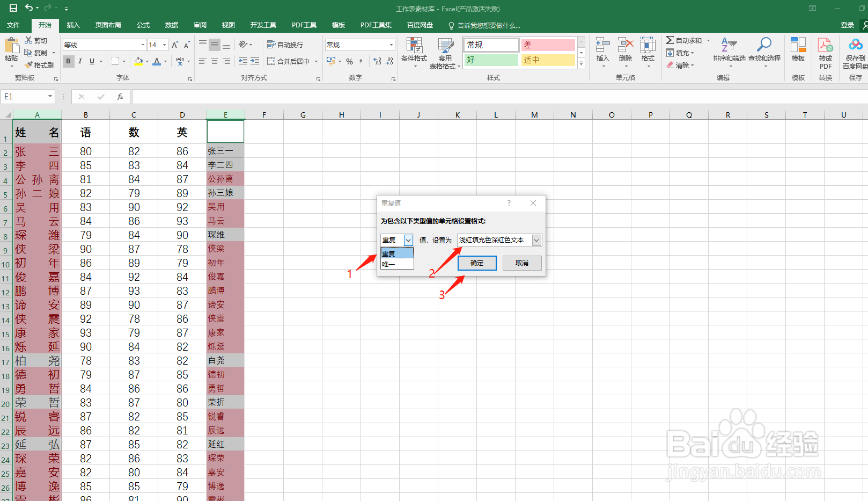Click the Undo arrow icon

(x=29, y=8)
